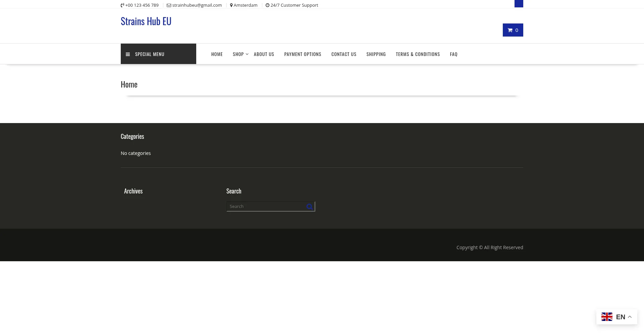This screenshot has width=644, height=333.
Task: Open the Special Menu panel
Action: [158, 54]
